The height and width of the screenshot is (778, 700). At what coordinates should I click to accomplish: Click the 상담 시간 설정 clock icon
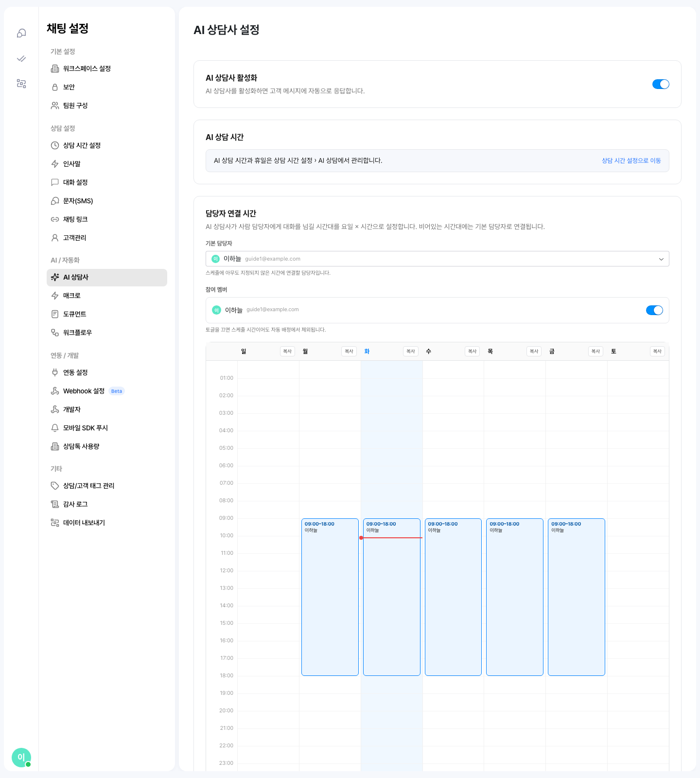[x=55, y=145]
